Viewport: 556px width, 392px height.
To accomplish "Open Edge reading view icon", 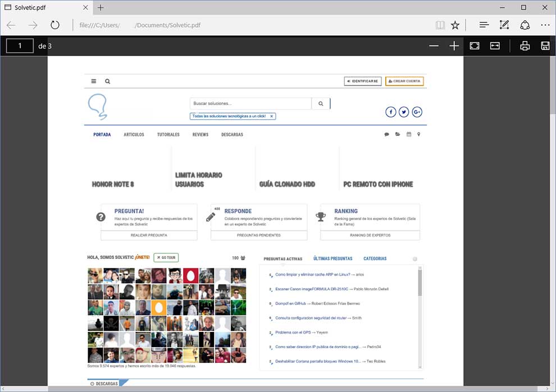I will (x=440, y=25).
